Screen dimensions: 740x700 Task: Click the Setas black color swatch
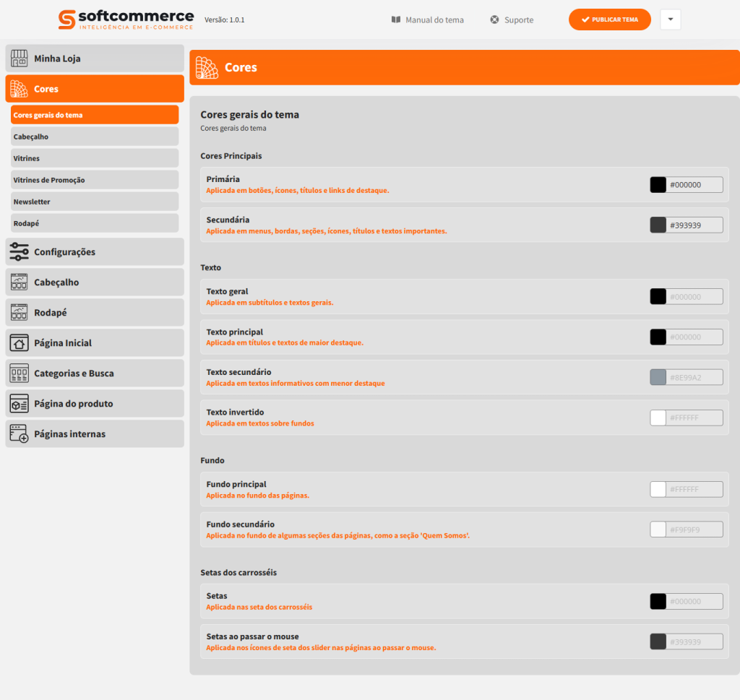tap(658, 602)
